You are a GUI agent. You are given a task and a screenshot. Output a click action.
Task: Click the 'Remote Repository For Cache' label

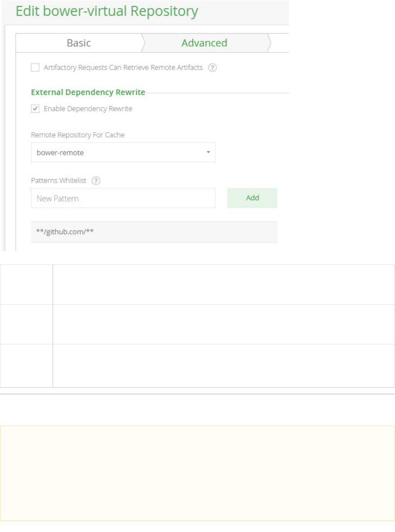(x=78, y=135)
